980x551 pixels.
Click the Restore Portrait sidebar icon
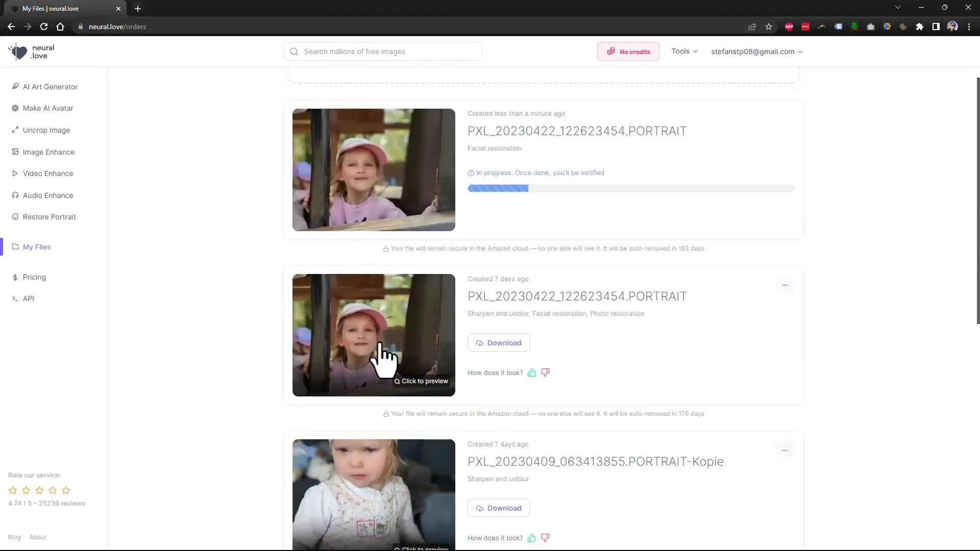point(14,217)
